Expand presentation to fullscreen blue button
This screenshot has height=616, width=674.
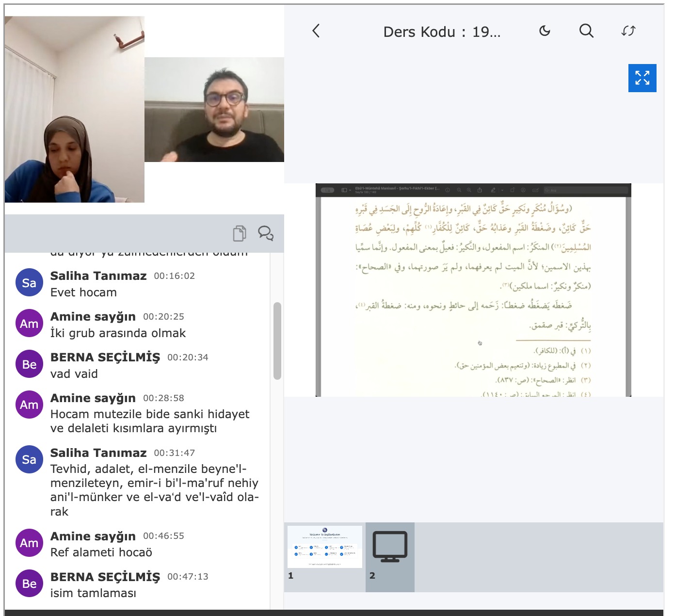pos(642,78)
